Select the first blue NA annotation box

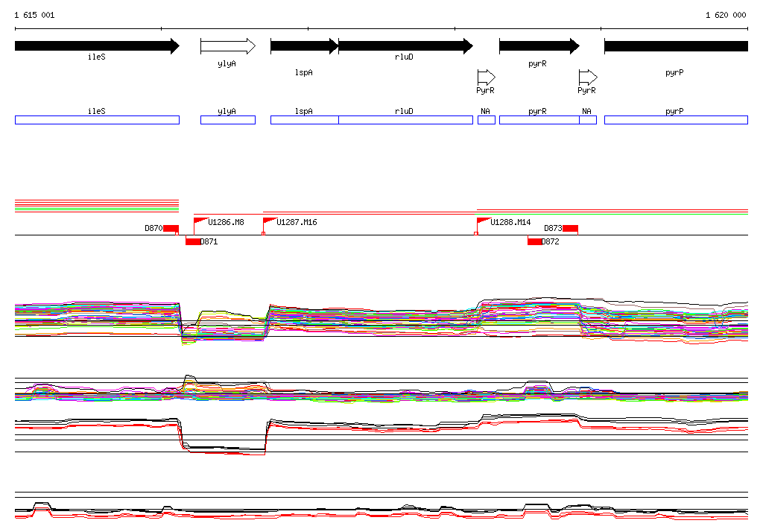(x=487, y=120)
